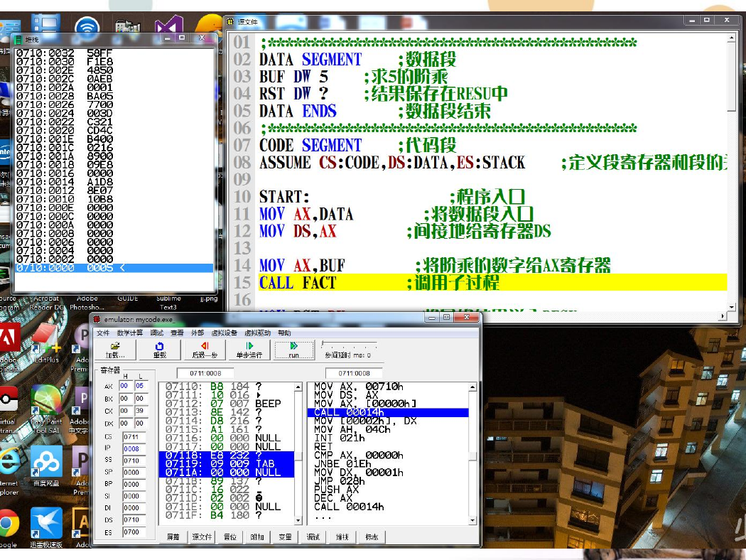
Task: Open the Google Chrome desktop icon
Action: point(9,527)
